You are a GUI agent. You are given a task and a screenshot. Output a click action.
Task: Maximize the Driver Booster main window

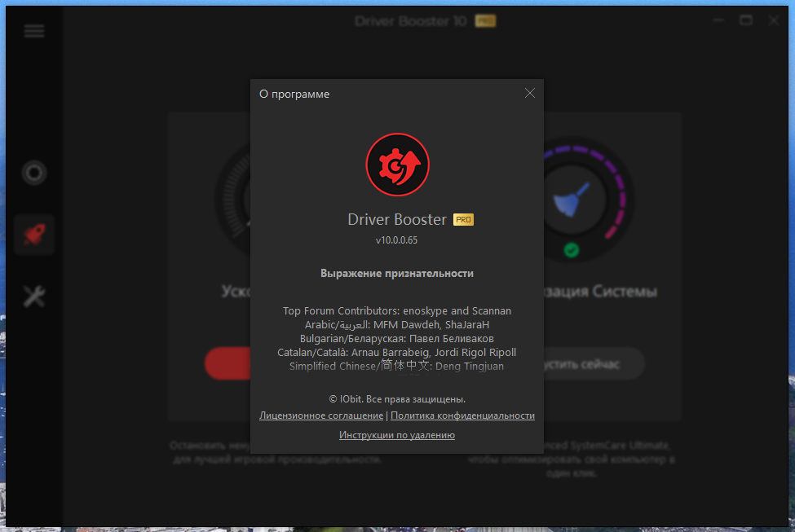point(746,20)
